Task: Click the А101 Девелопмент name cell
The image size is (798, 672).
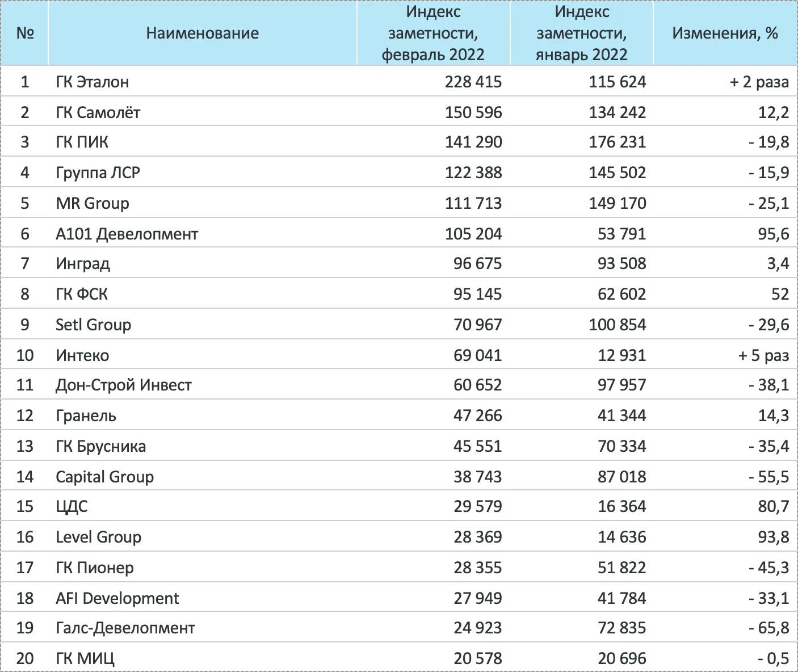Action: [x=127, y=233]
